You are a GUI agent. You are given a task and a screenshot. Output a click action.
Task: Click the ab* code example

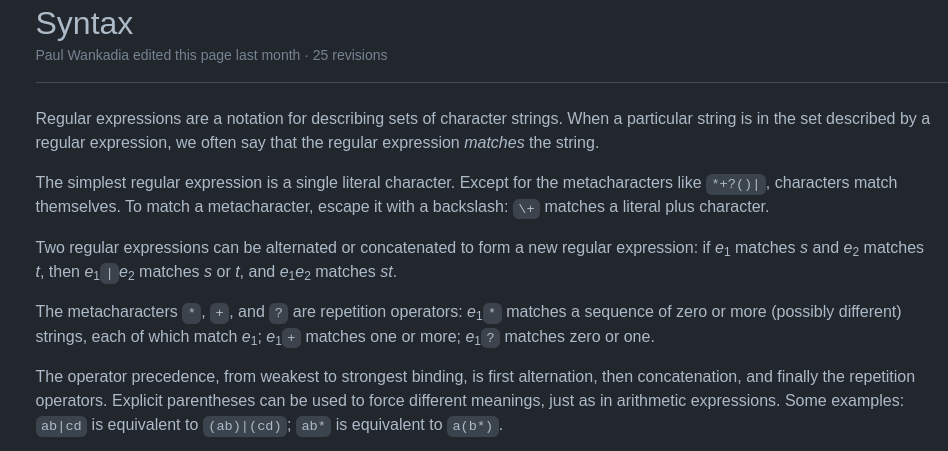click(x=313, y=426)
